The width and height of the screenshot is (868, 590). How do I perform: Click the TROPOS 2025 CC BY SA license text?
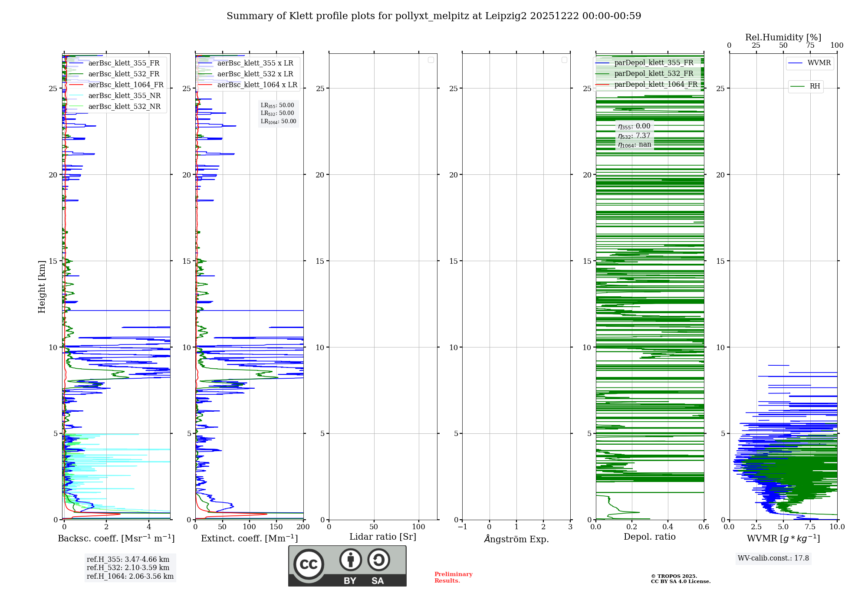click(x=680, y=579)
